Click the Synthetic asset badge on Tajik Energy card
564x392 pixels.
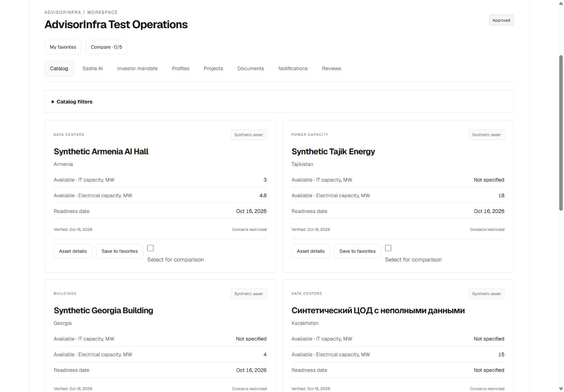(486, 135)
